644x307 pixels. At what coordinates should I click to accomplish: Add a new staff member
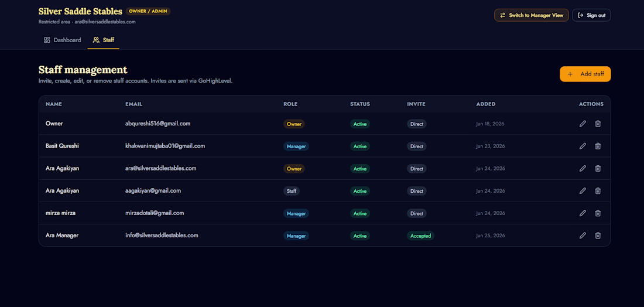pos(585,74)
